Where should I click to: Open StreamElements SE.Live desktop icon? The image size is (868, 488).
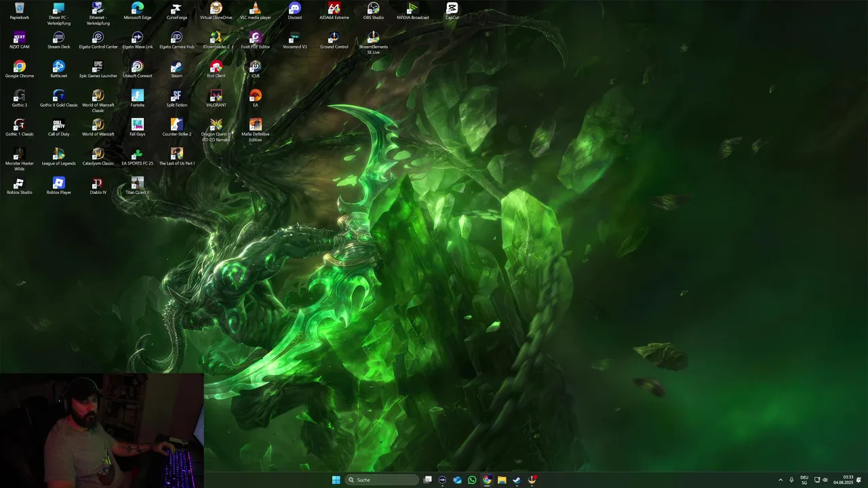(374, 43)
